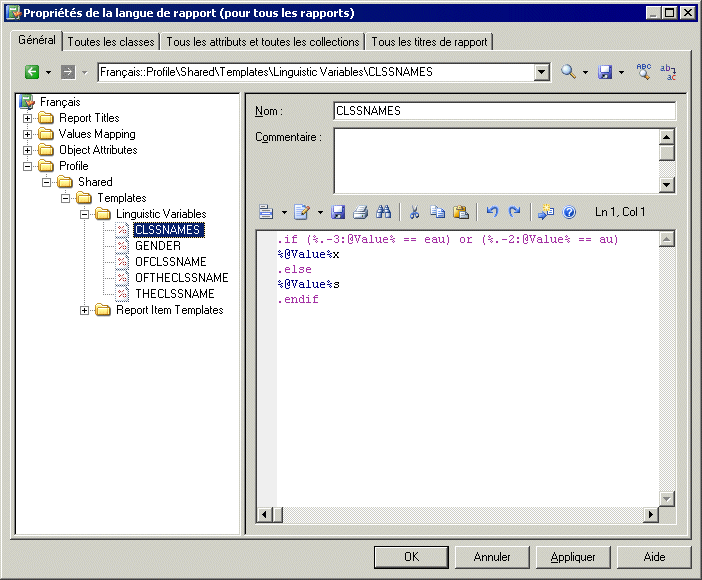The width and height of the screenshot is (702, 580).
Task: Switch to the Général tab
Action: tap(37, 40)
